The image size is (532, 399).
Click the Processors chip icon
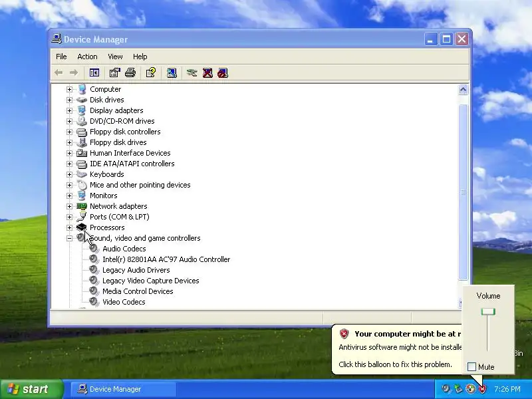pos(81,227)
